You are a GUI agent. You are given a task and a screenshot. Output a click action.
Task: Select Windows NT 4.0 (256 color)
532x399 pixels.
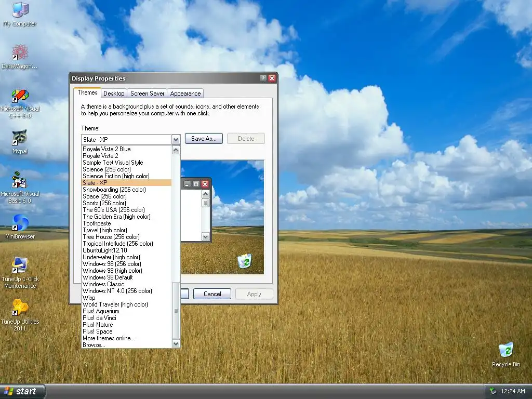pos(126,291)
